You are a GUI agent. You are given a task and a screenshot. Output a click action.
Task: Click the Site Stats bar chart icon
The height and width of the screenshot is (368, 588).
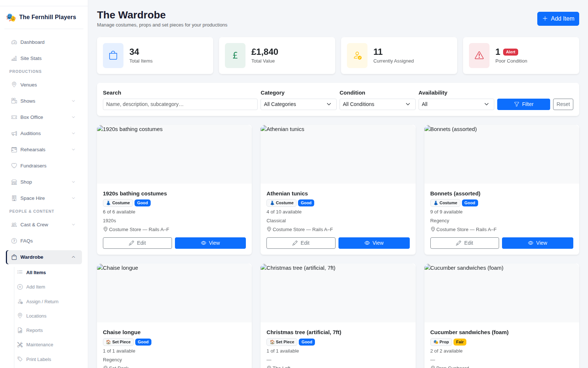[x=14, y=59]
